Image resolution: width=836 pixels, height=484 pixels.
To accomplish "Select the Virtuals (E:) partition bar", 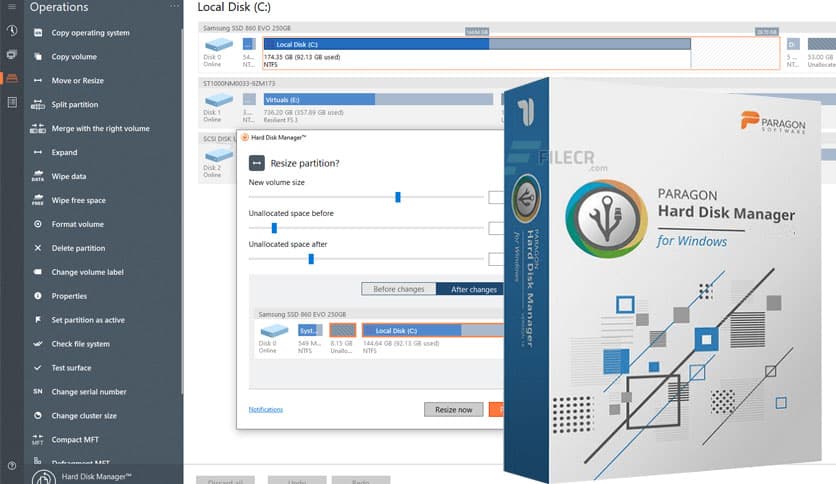I will [x=378, y=100].
